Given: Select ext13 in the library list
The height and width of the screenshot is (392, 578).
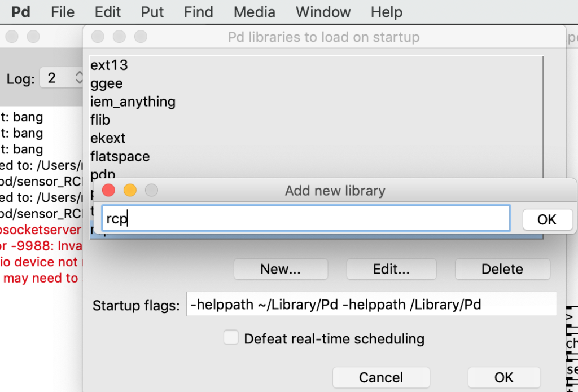Looking at the screenshot, I should pyautogui.click(x=316, y=65).
